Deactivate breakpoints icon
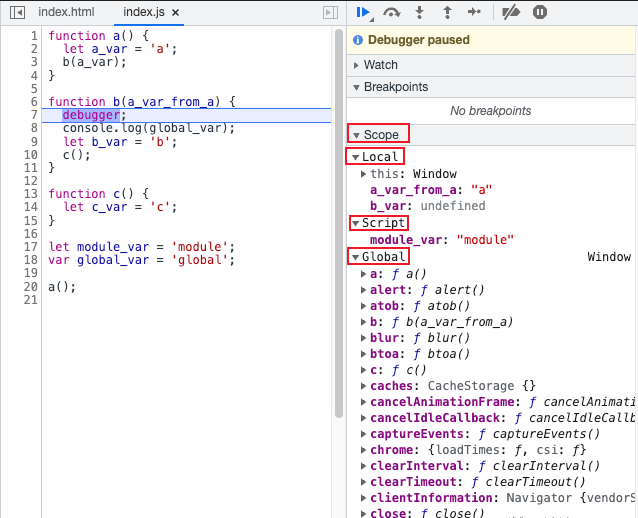 [x=511, y=13]
